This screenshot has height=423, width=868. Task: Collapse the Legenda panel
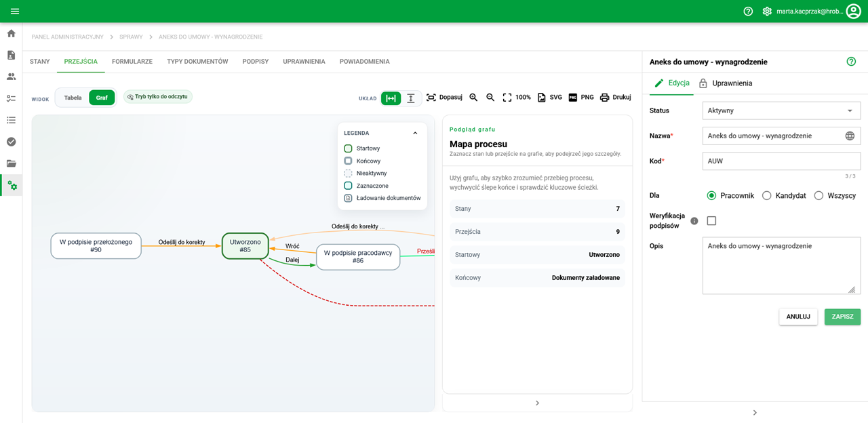pyautogui.click(x=415, y=133)
